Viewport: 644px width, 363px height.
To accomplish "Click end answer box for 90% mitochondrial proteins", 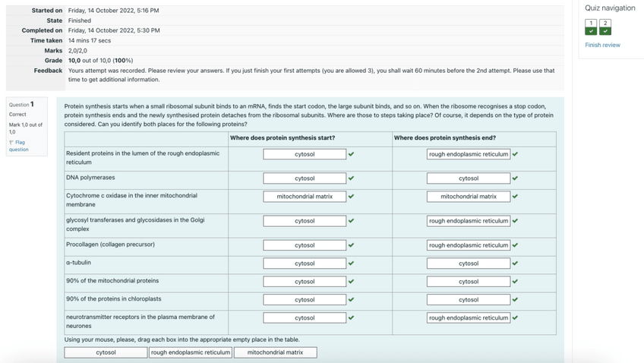I will tap(468, 282).
